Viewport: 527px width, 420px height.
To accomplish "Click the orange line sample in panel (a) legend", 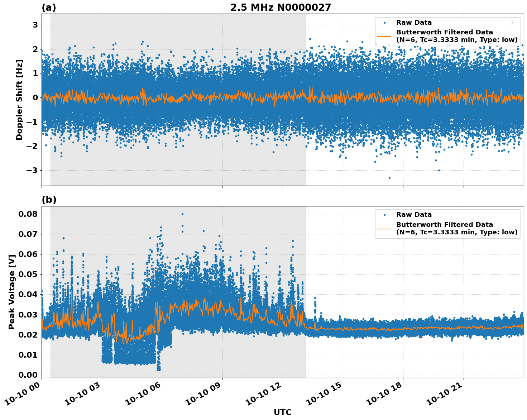I will 384,36.
